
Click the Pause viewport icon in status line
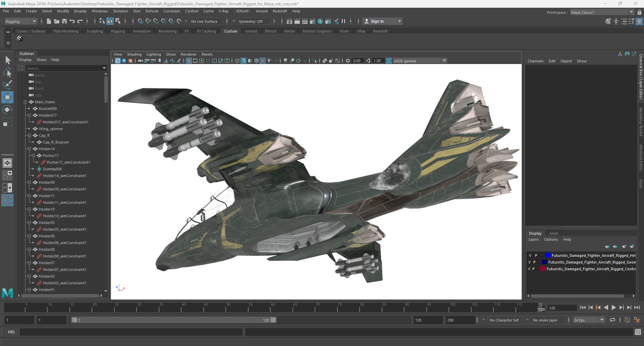[x=343, y=21]
